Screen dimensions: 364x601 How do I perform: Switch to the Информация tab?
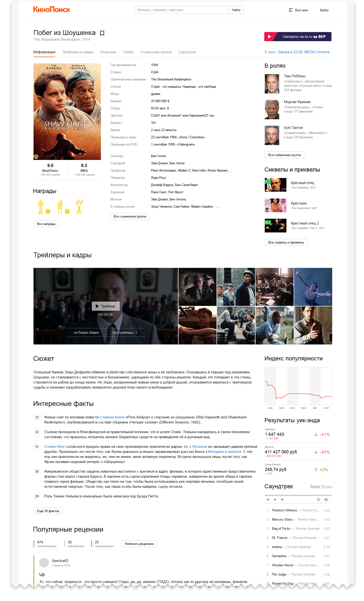click(44, 52)
